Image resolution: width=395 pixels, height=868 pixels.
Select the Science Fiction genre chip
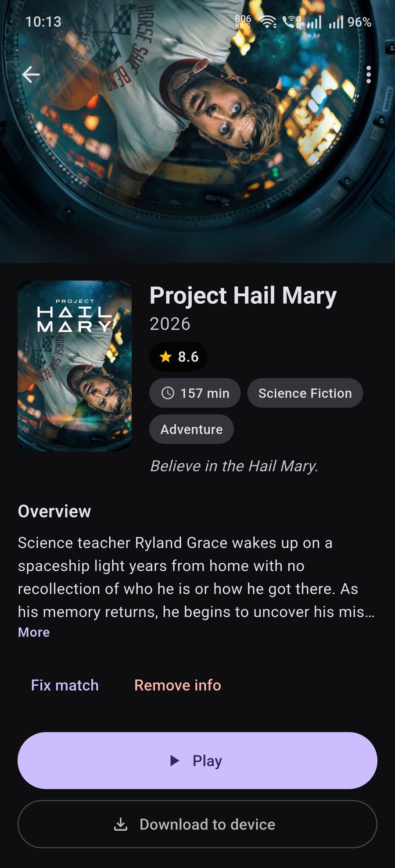305,393
